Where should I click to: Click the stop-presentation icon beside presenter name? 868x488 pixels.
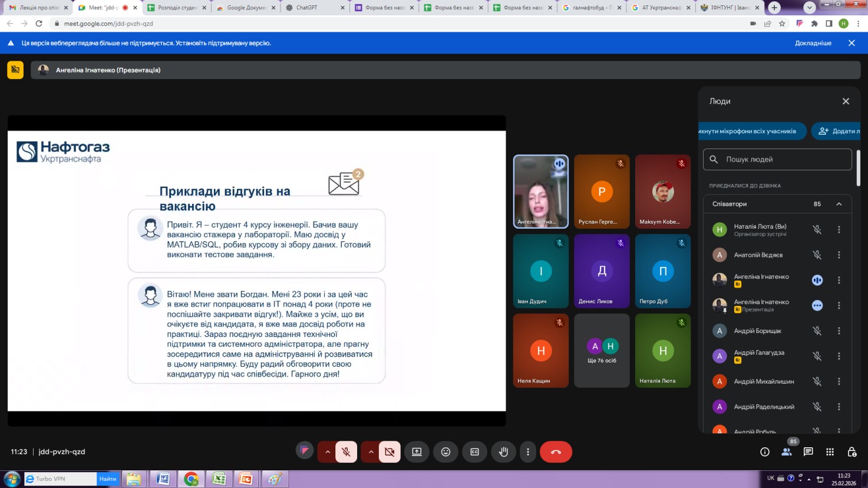point(15,70)
